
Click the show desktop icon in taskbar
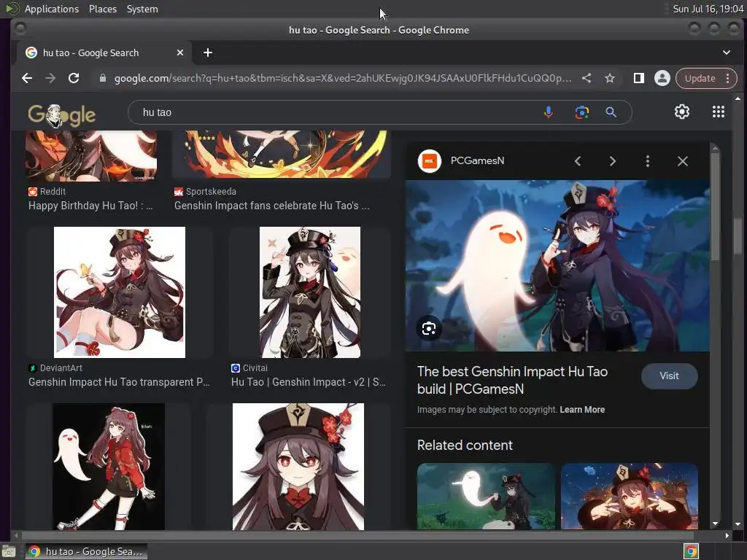coord(9,551)
